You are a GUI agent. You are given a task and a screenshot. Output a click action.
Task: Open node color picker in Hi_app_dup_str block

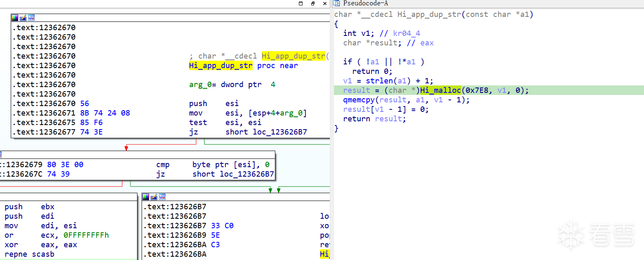click(x=15, y=18)
